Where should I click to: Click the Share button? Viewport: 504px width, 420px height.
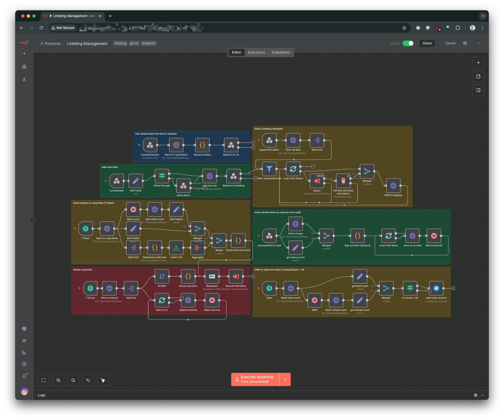click(x=427, y=43)
